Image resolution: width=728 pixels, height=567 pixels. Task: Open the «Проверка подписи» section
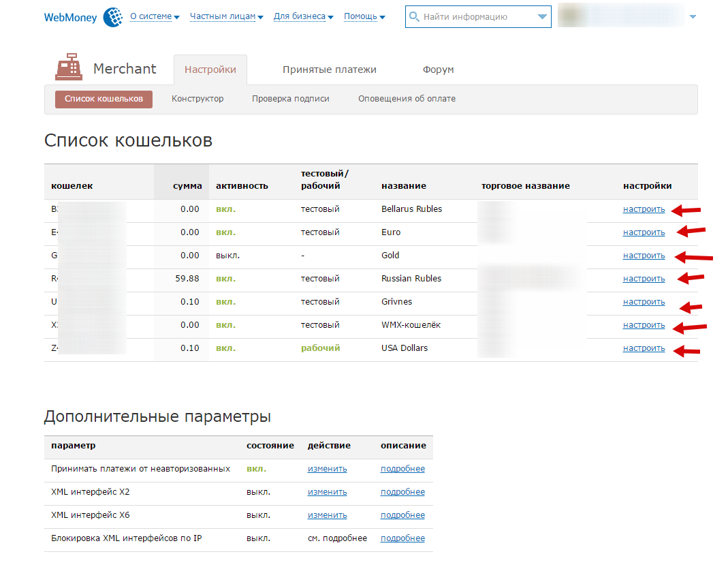(x=290, y=99)
